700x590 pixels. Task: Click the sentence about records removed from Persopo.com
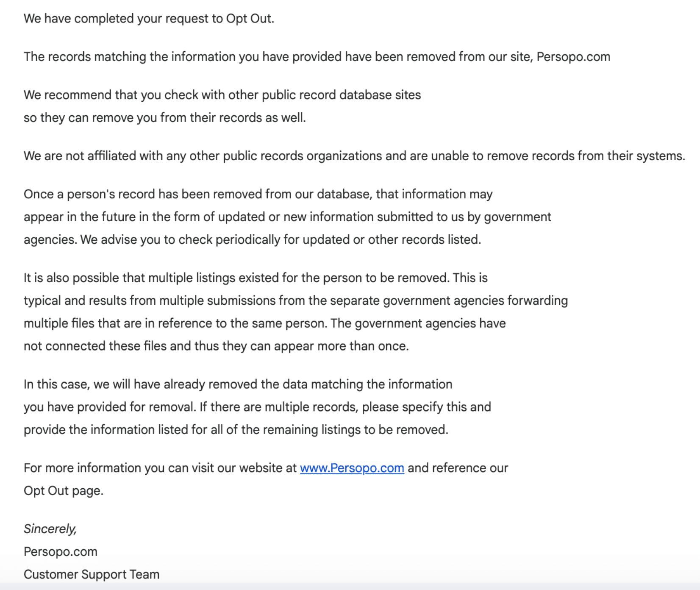tap(317, 57)
